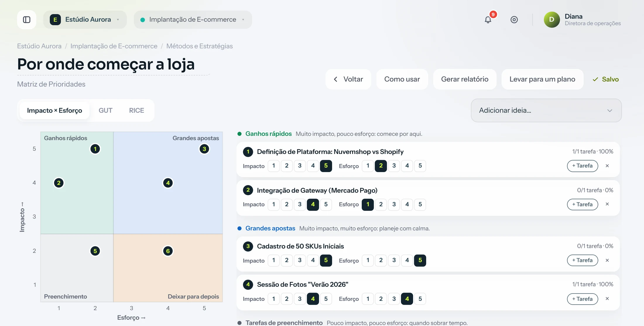Click the Estúdio Aurora E logo badge
The image size is (644, 326).
(55, 20)
